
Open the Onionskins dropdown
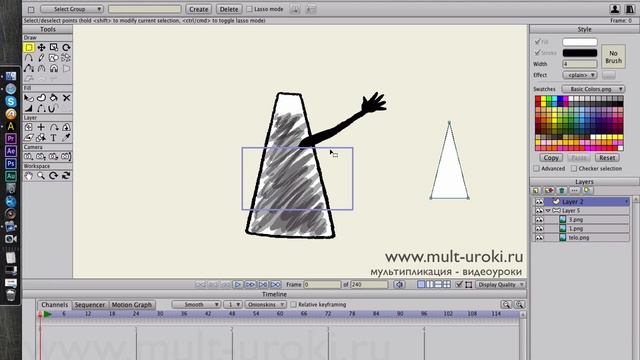[x=265, y=304]
